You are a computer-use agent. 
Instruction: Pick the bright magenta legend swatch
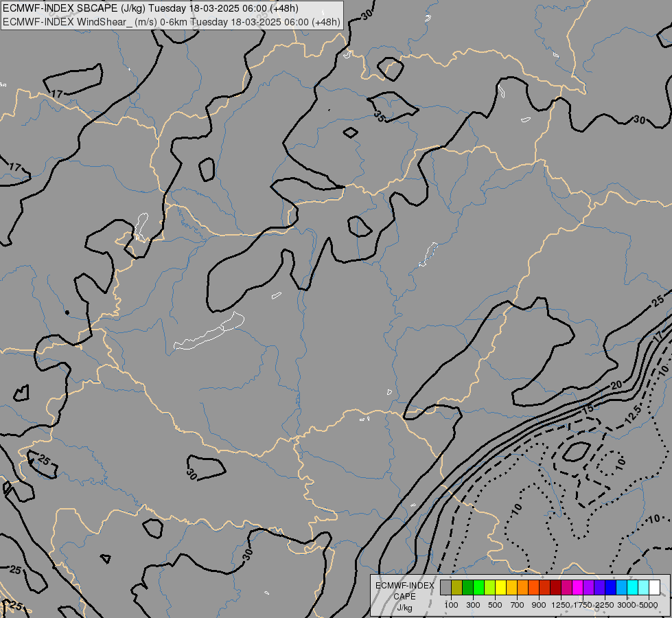(x=578, y=587)
